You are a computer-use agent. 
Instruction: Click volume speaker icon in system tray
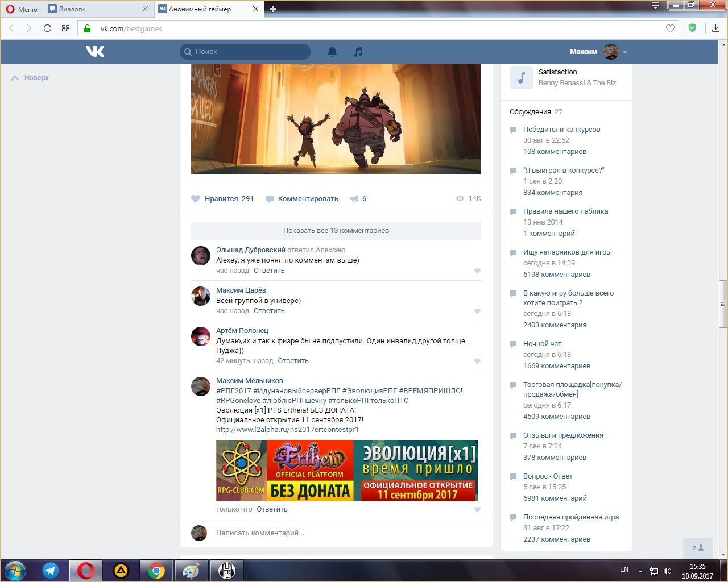click(x=667, y=571)
